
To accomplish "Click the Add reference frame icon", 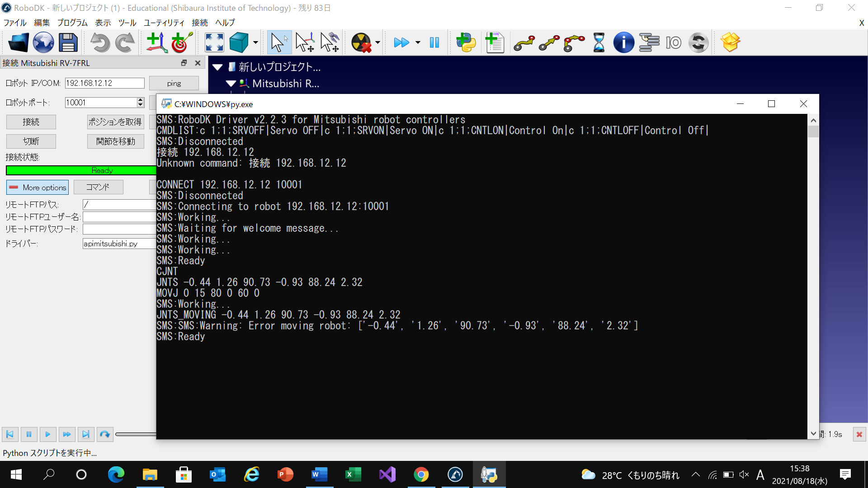I will pos(156,43).
